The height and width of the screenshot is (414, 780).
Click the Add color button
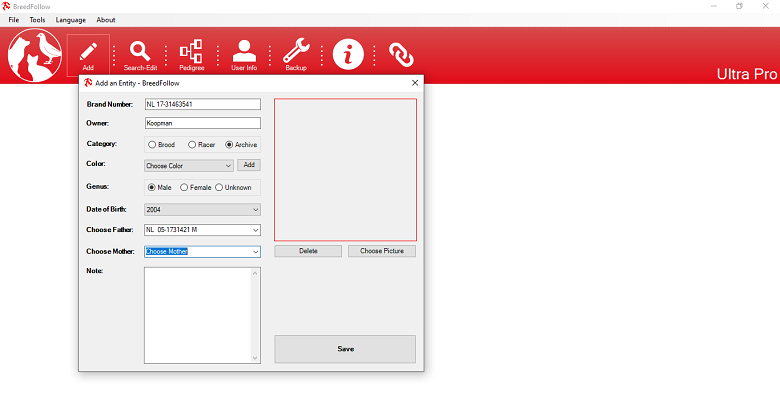[x=249, y=165]
